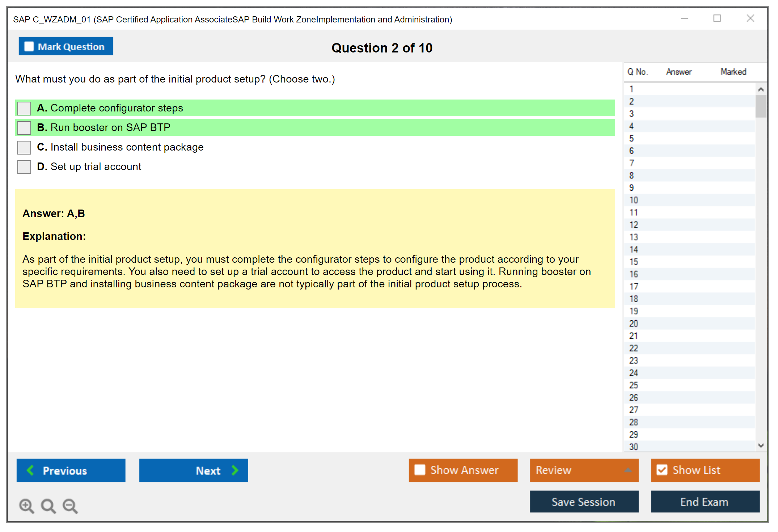778x532 pixels.
Task: Maximize the exam window
Action: point(717,18)
